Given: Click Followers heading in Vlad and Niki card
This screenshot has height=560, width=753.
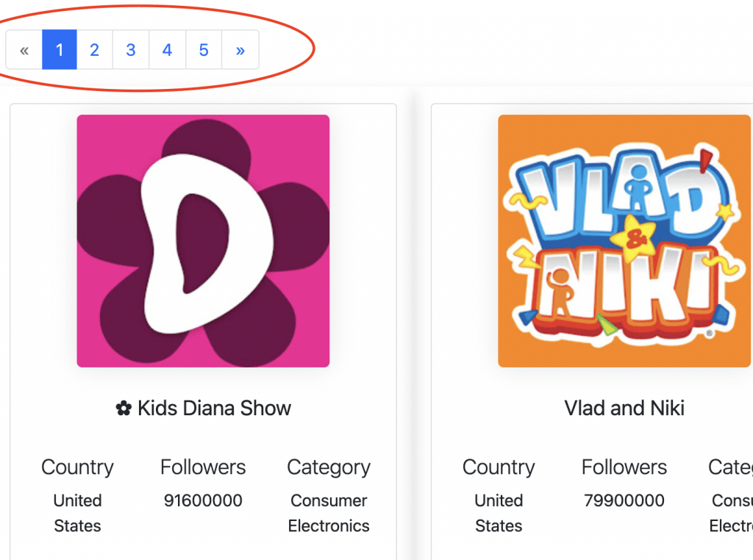Looking at the screenshot, I should click(624, 467).
